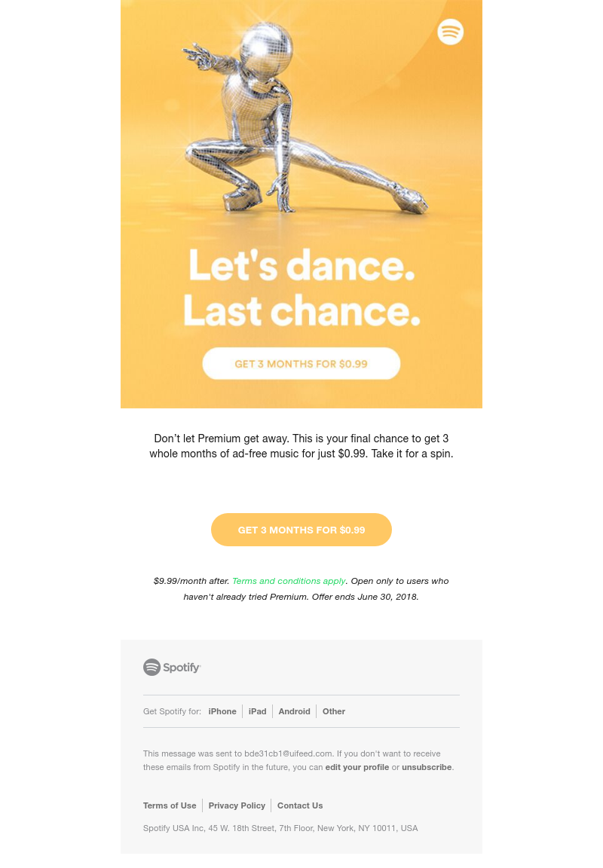Open the Other platforms link
Image resolution: width=603 pixels, height=868 pixels.
[x=334, y=711]
